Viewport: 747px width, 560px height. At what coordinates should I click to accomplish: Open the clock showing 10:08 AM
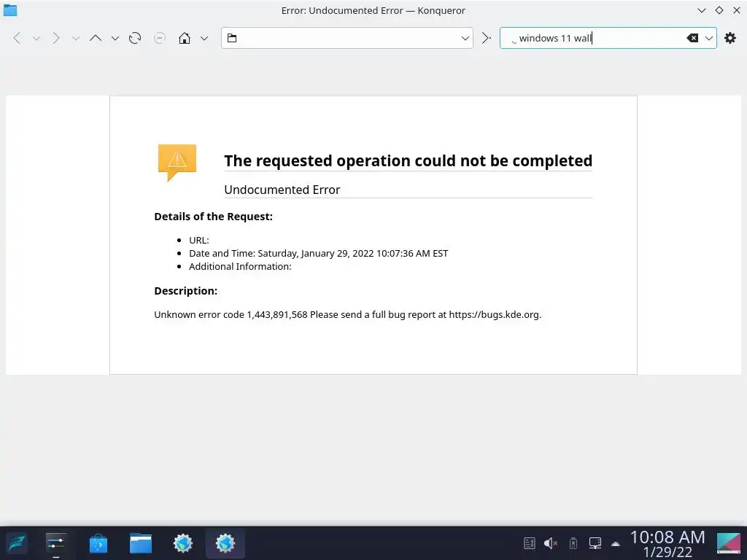click(x=667, y=544)
